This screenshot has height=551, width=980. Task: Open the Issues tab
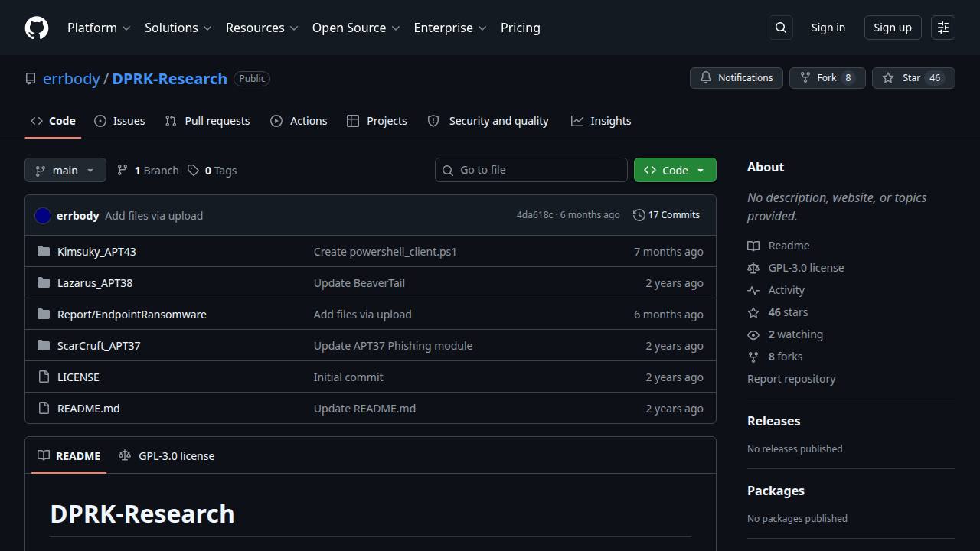119,121
